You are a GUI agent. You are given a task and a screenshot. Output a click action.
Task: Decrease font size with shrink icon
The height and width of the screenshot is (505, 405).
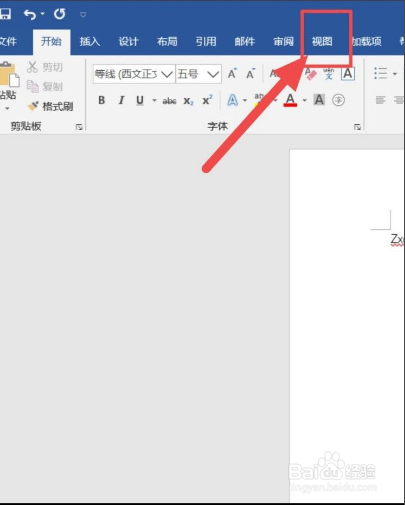250,74
